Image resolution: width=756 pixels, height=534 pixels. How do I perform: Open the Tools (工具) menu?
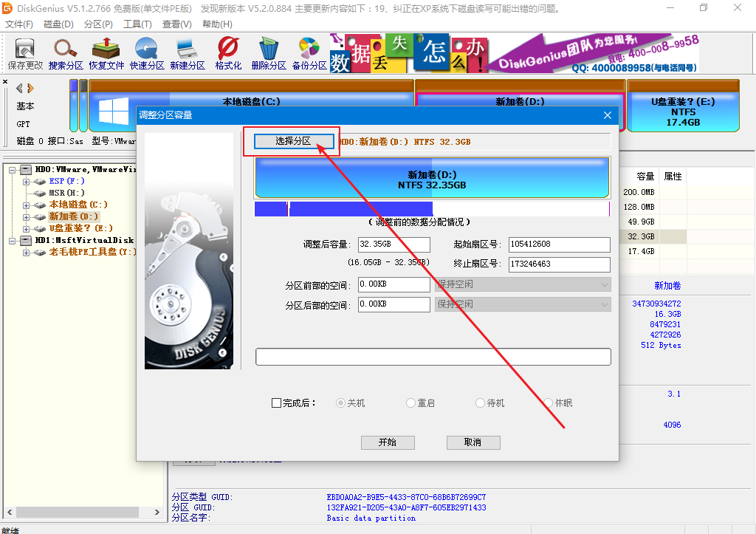point(137,24)
